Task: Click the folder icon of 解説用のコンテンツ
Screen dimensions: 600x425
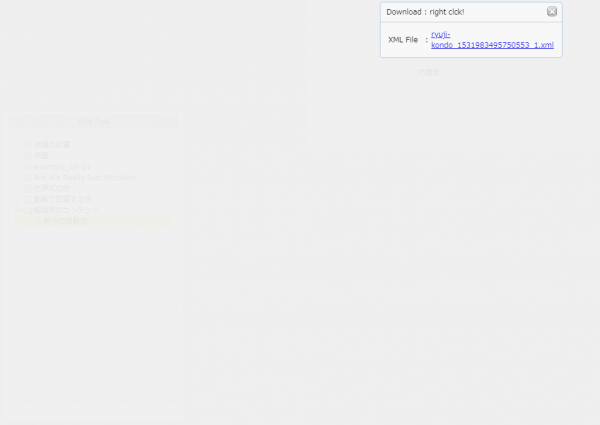Action: click(x=28, y=211)
